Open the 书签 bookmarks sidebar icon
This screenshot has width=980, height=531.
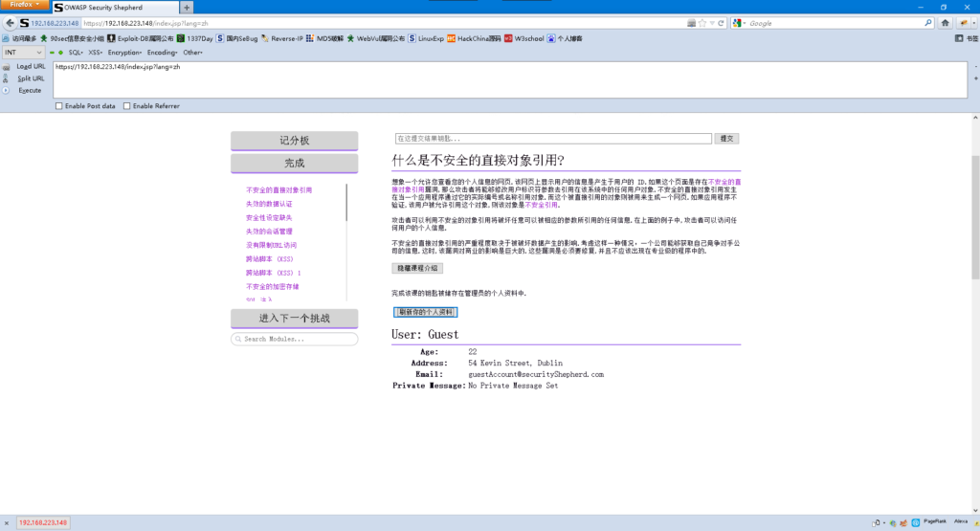coord(959,38)
